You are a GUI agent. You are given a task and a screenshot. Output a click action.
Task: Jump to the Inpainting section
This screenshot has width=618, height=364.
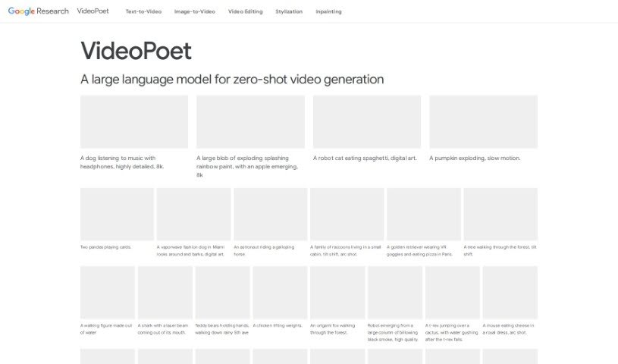coord(328,11)
